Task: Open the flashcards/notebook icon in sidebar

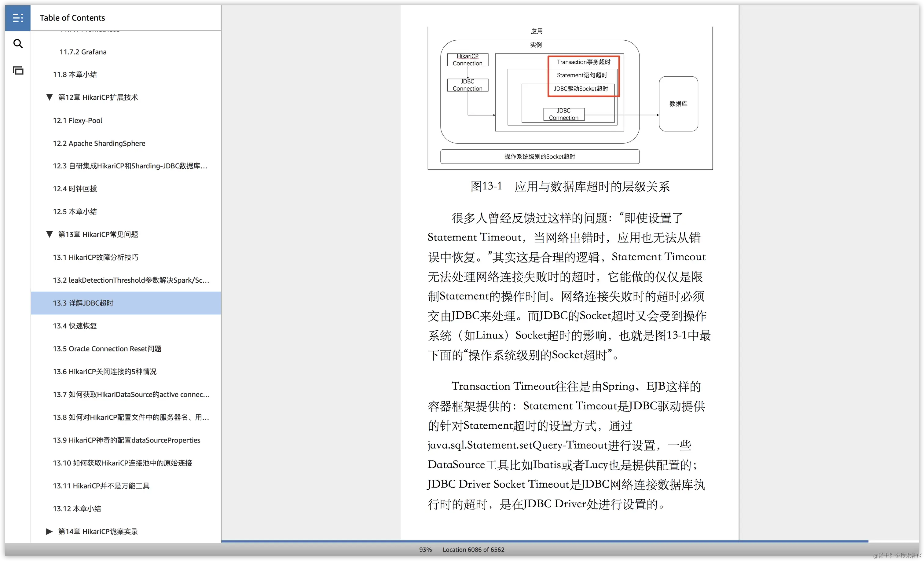Action: tap(18, 70)
